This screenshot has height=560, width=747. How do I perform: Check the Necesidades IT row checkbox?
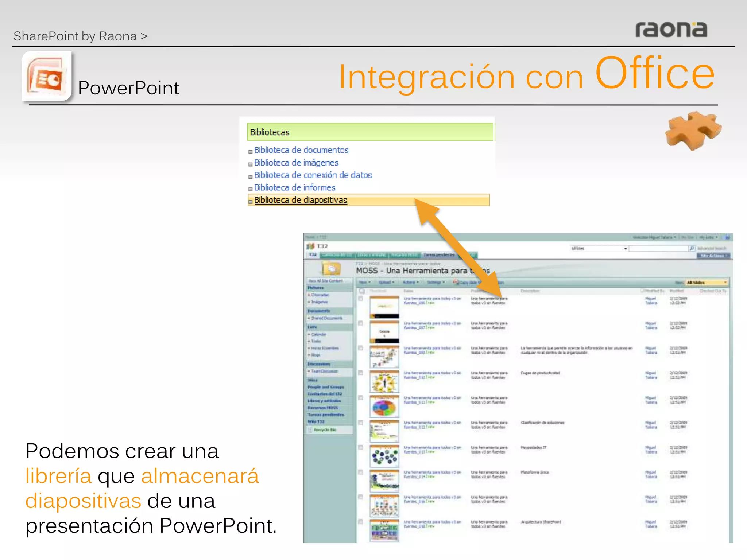tap(361, 447)
